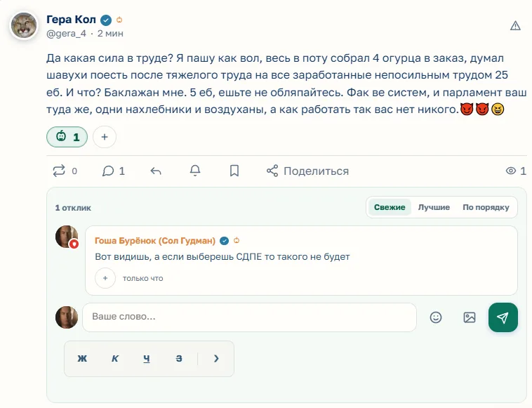Open the emoji picker smiley icon
Screen dimensions: 532x408
point(436,317)
